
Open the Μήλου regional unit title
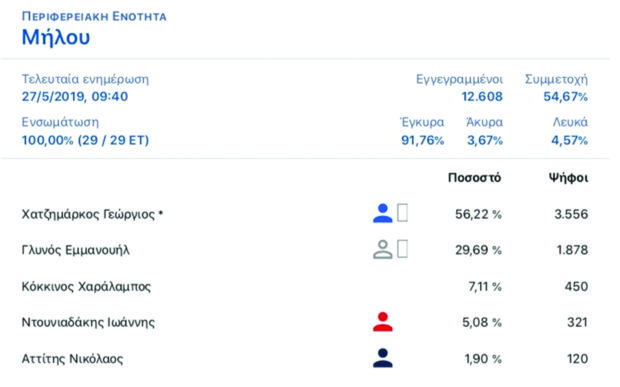(x=56, y=38)
